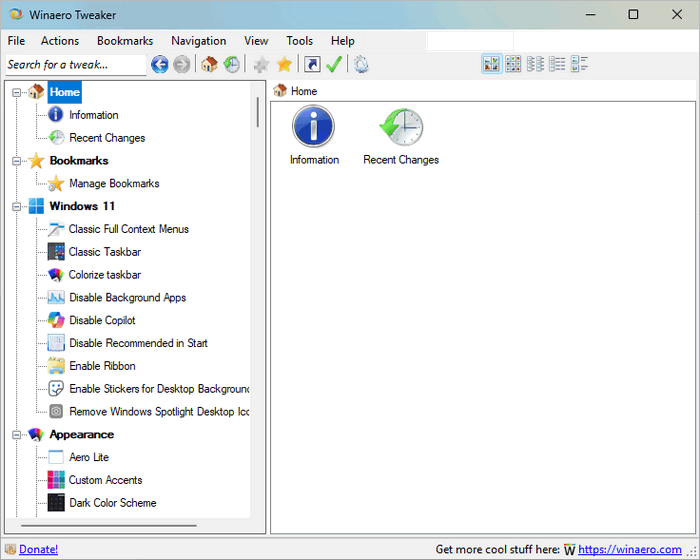700x560 pixels.
Task: Maximize the Winaero Tweaker window
Action: click(x=633, y=14)
